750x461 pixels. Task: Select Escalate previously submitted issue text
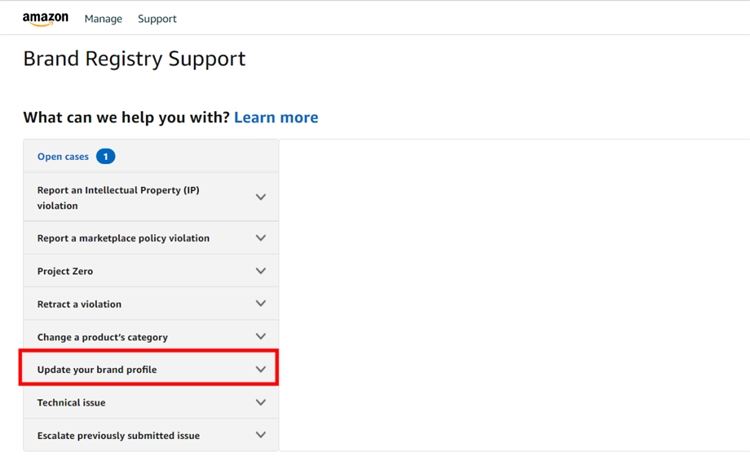point(118,435)
